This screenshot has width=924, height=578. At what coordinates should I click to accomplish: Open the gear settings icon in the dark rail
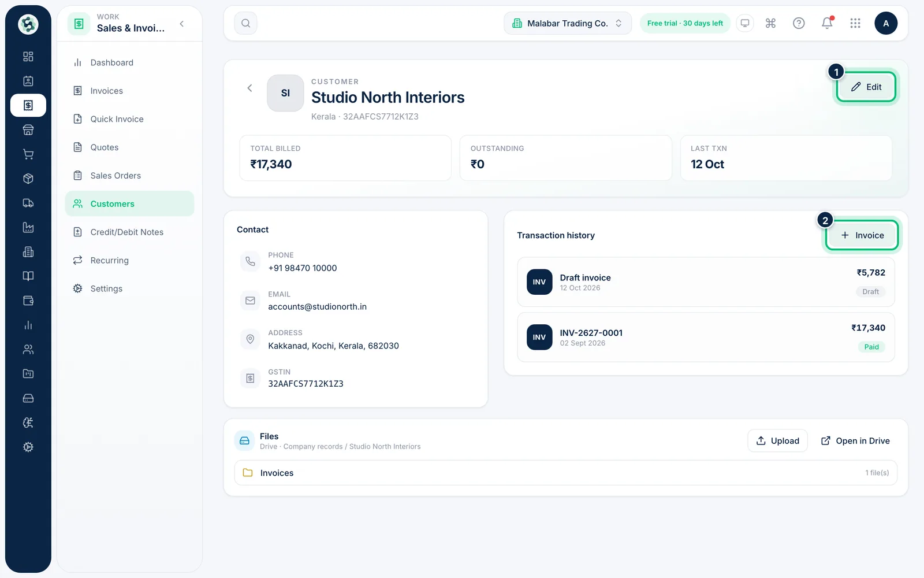[x=28, y=447]
